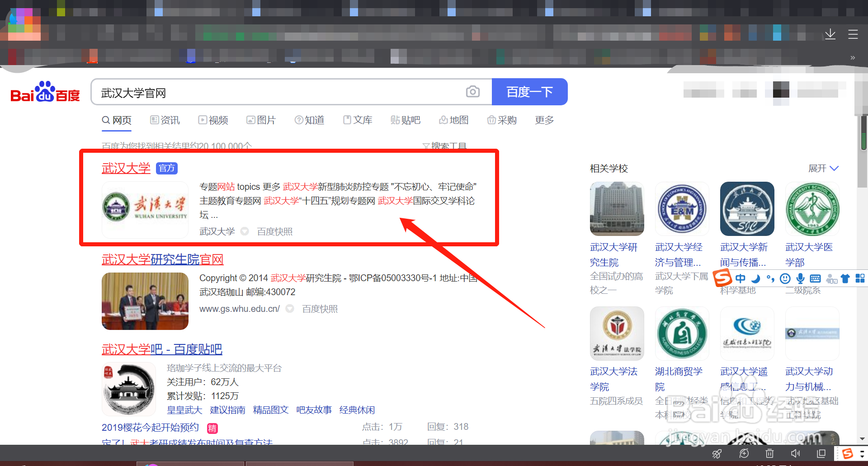
Task: Open the Sogou emoji panel
Action: coord(785,278)
